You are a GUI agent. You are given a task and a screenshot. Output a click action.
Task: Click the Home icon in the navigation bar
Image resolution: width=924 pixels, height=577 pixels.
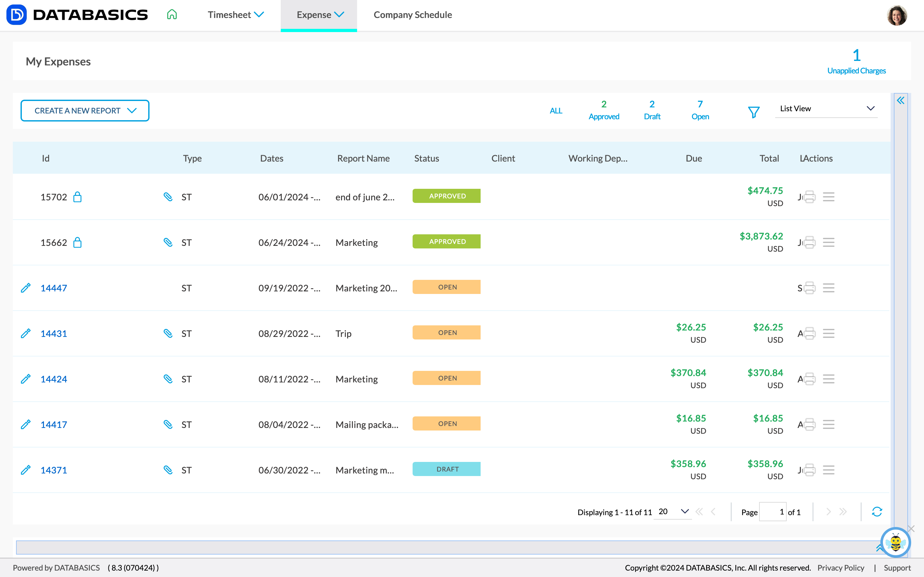(x=171, y=14)
